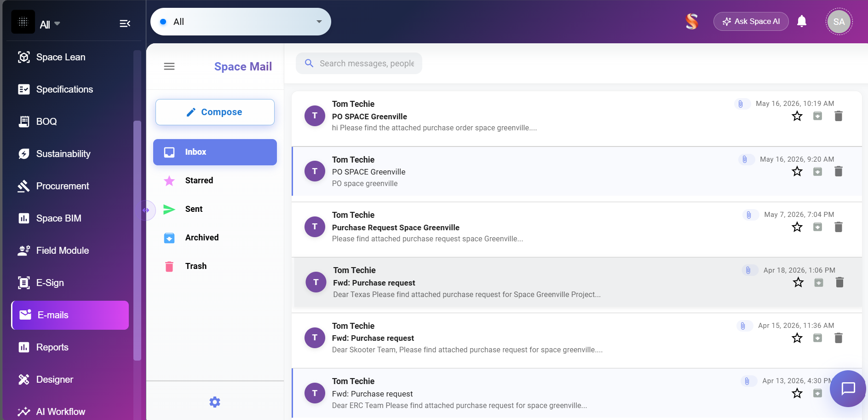
Task: Click attachment icon on May 7 7:04 PM email
Action: click(x=749, y=215)
